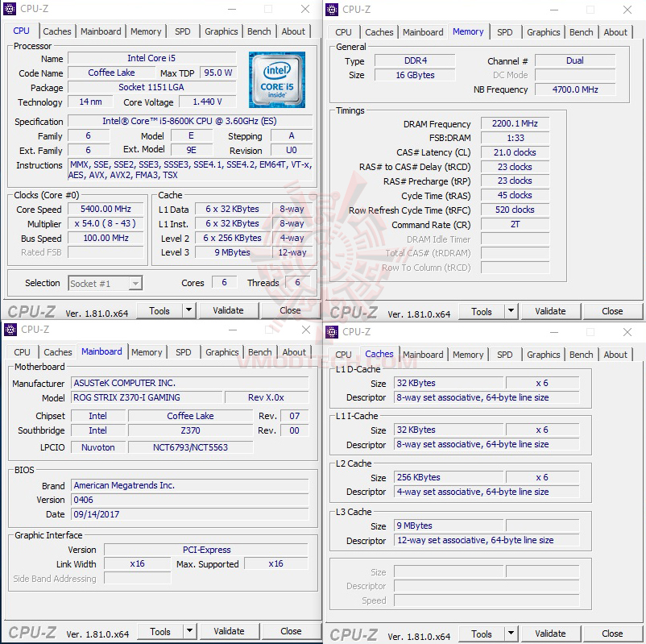Open Tools dropdown arrow in Mainboard window
Screen dimensions: 646x644
click(x=189, y=631)
